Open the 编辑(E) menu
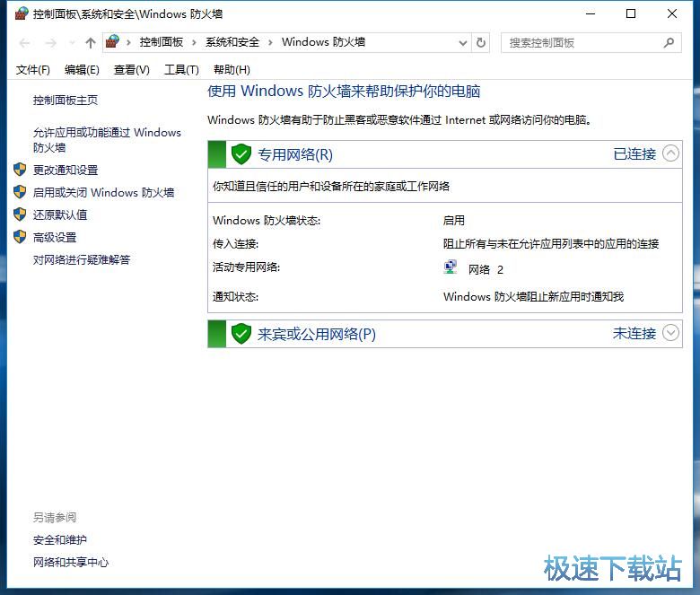 point(82,70)
